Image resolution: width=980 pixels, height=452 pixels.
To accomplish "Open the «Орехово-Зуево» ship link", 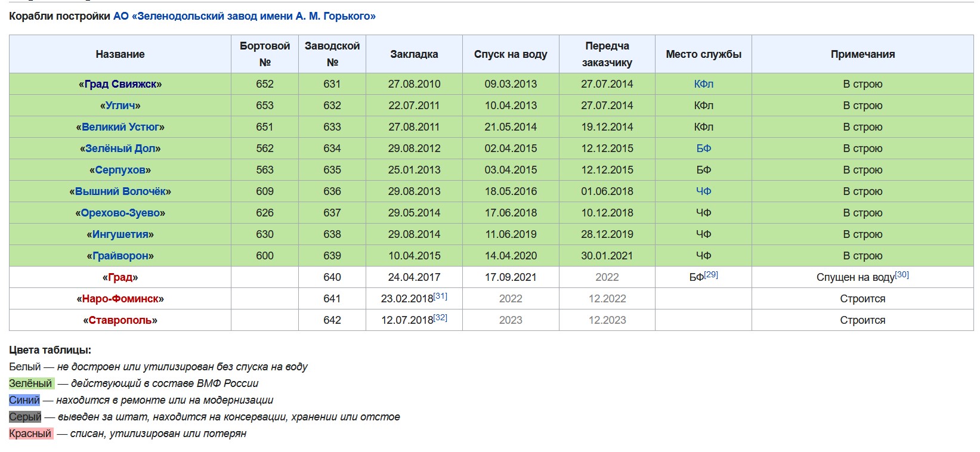I will [x=120, y=213].
